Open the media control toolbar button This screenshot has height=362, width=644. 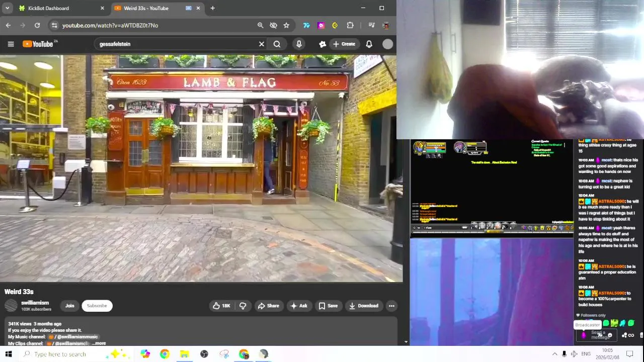pos(371,25)
